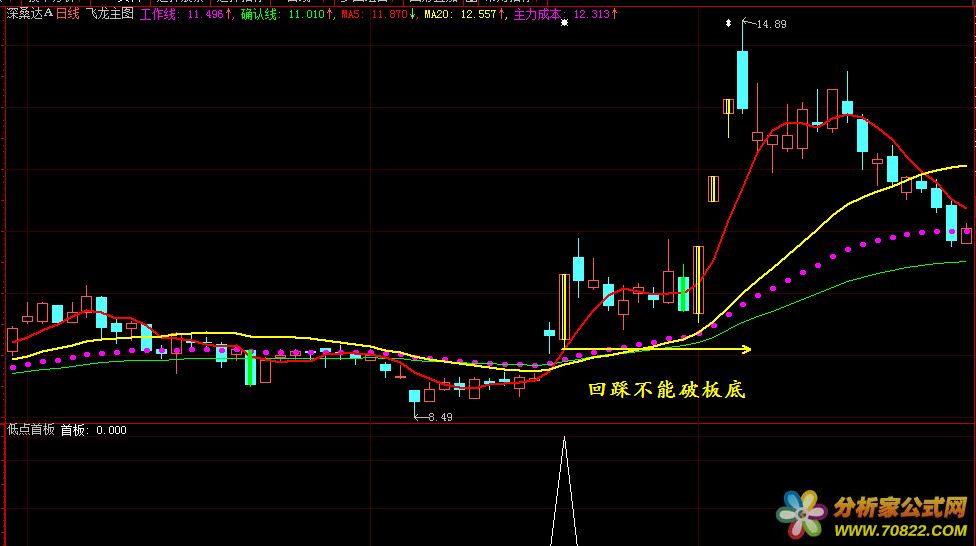Click the 工作线 value 11.496

pos(205,14)
